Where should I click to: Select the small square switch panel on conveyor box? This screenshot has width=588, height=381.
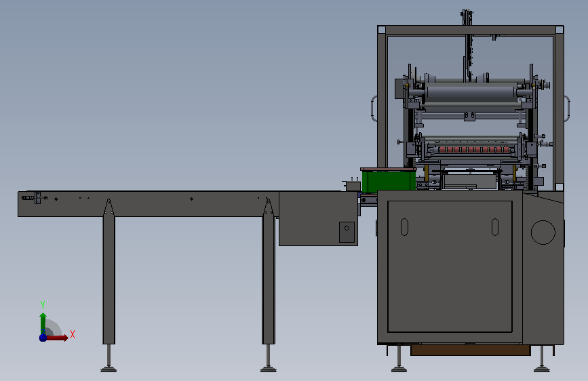coord(347,232)
